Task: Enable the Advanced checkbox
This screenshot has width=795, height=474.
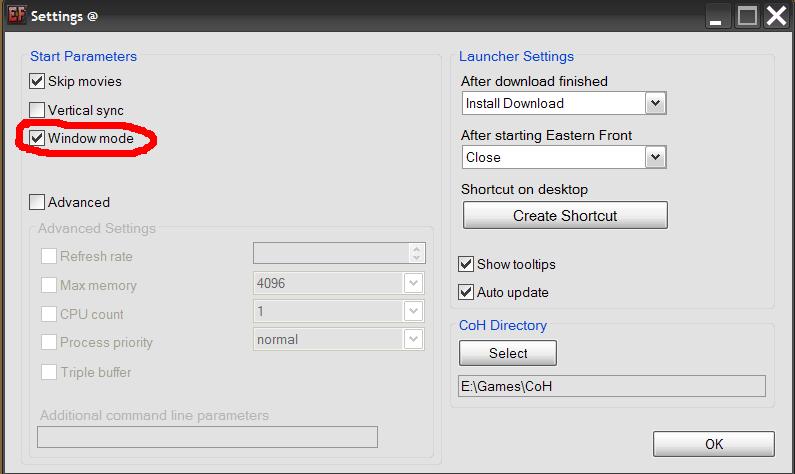Action: pyautogui.click(x=37, y=202)
